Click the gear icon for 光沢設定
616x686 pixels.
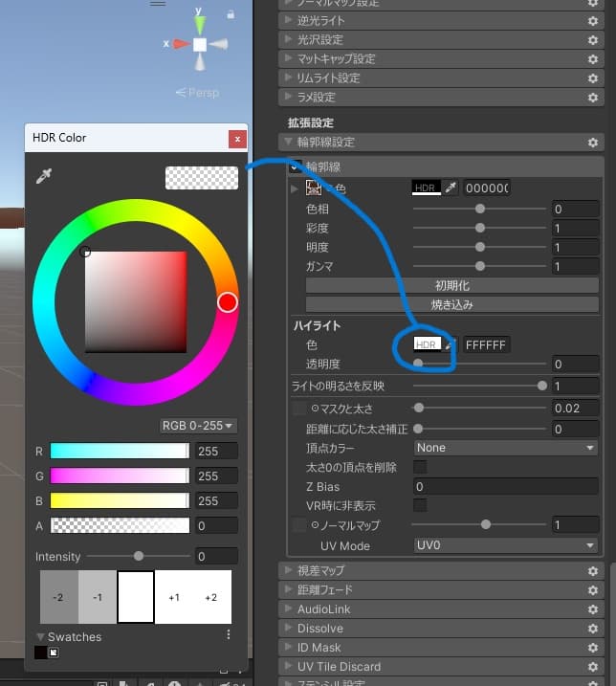[593, 40]
